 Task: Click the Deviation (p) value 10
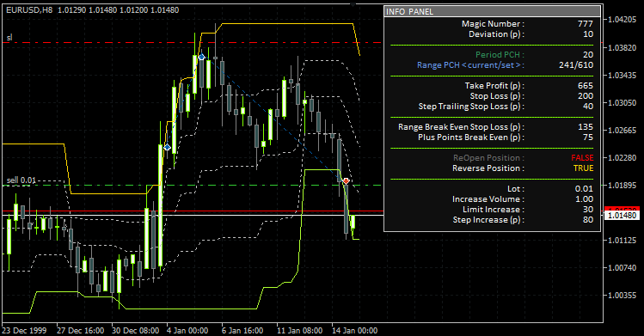pos(588,34)
